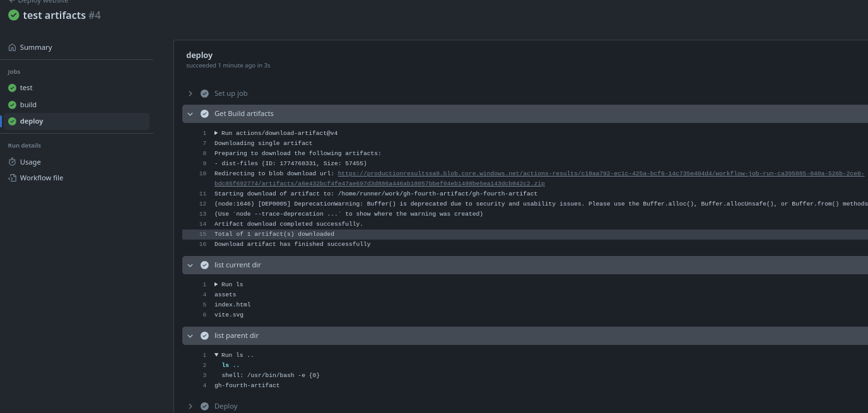868x413 pixels.
Task: Click the Summary home icon
Action: pyautogui.click(x=12, y=47)
